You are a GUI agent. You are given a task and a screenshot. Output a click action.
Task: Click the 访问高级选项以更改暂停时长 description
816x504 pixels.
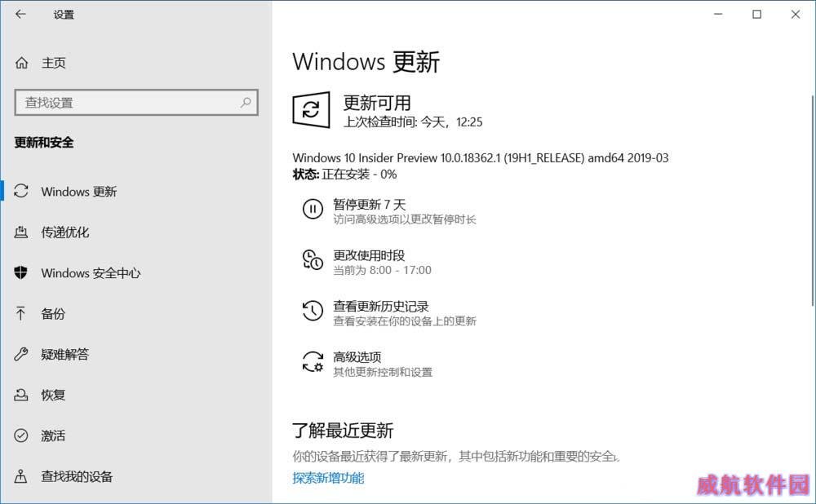(x=405, y=219)
